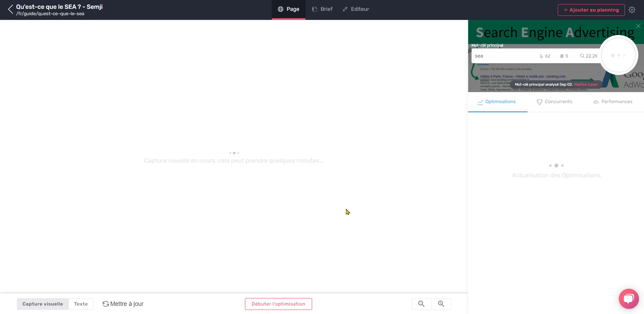Zoom out with the minus magnifier

tap(421, 304)
